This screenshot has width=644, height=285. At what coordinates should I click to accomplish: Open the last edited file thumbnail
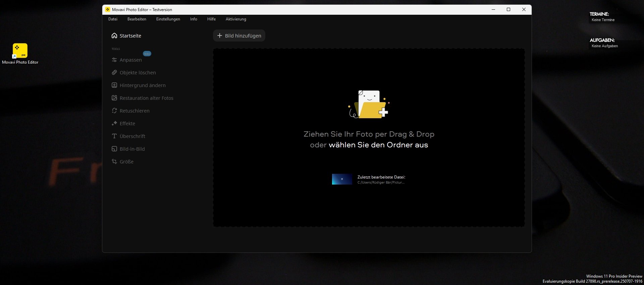click(342, 179)
